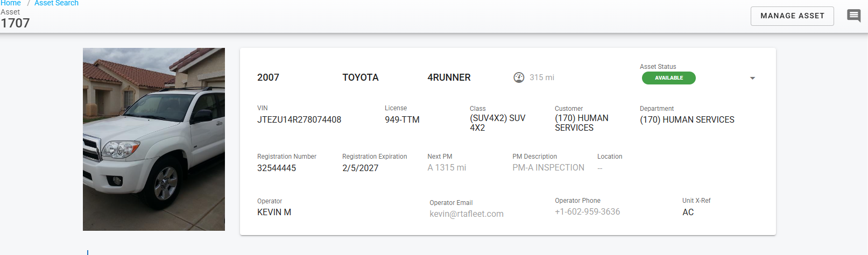This screenshot has height=255, width=868.
Task: Click operator phone +1-602-959-3636
Action: tap(588, 211)
